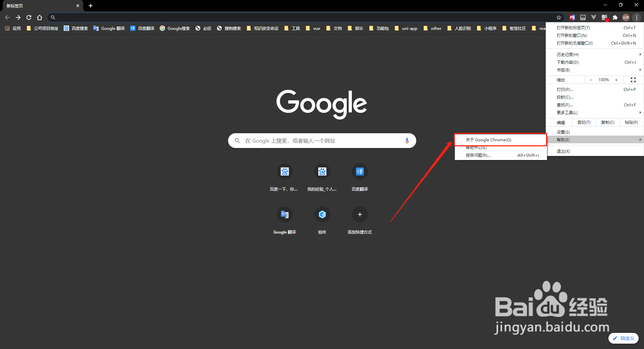Open the 百度翻译 bookmark in bookmarks bar
The width and height of the screenshot is (644, 349).
tap(142, 29)
